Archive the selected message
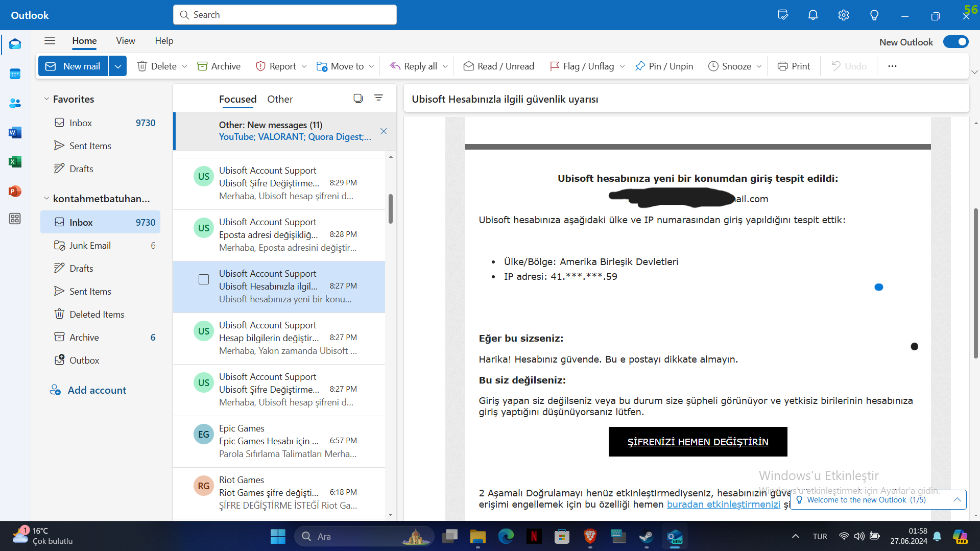The width and height of the screenshot is (980, 551). [x=219, y=66]
